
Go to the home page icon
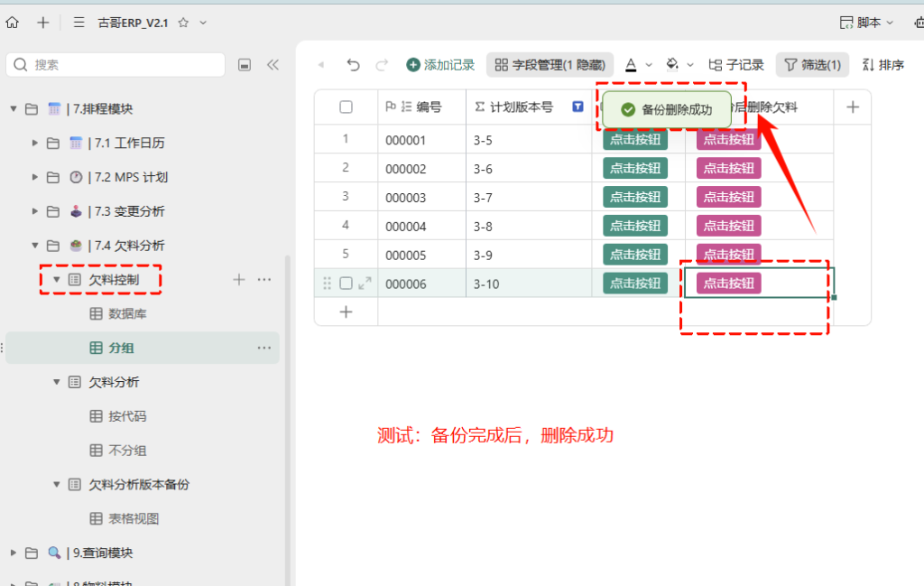[x=13, y=23]
